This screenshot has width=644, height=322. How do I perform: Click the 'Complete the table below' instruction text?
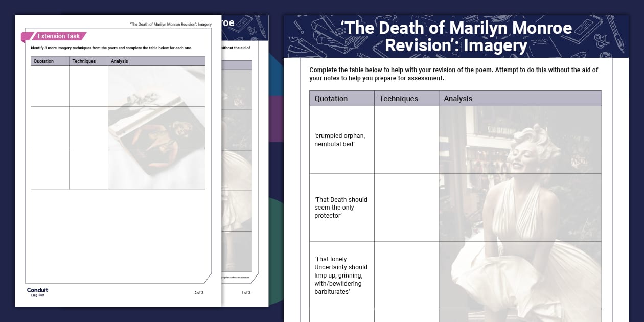coord(453,74)
